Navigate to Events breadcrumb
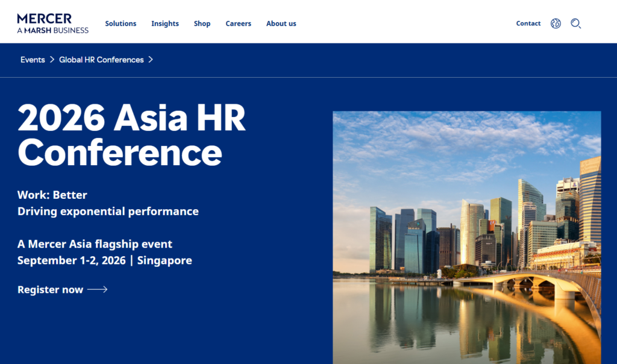Screen dimensions: 617x364 [x=33, y=60]
